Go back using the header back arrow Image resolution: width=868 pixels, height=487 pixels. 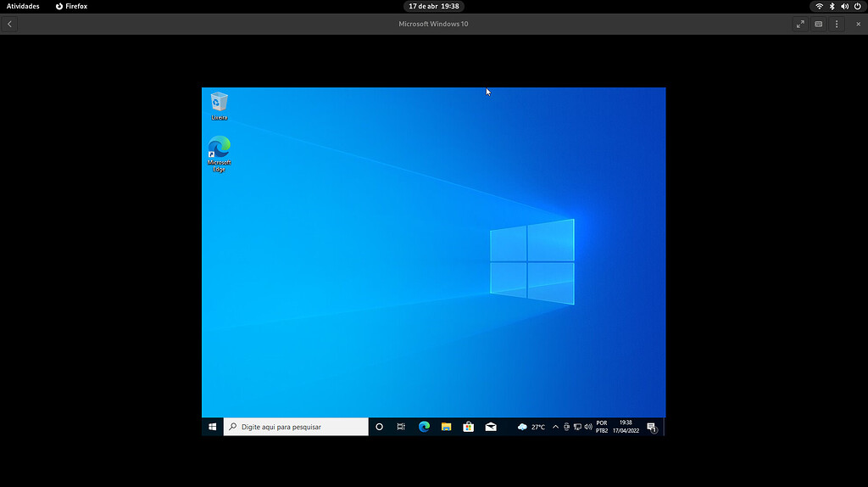point(10,24)
